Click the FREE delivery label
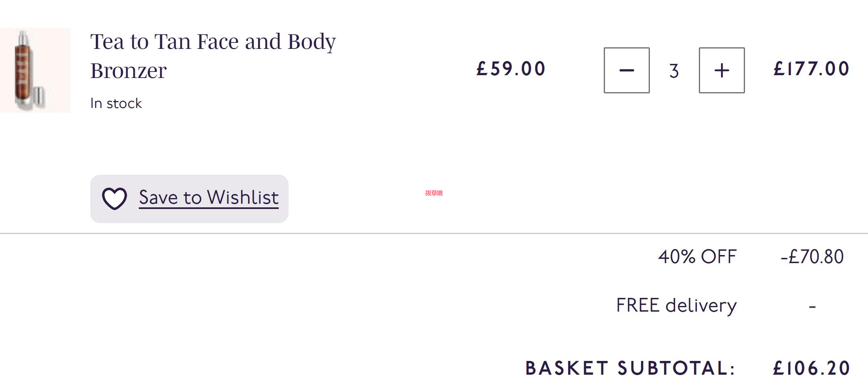 (676, 306)
